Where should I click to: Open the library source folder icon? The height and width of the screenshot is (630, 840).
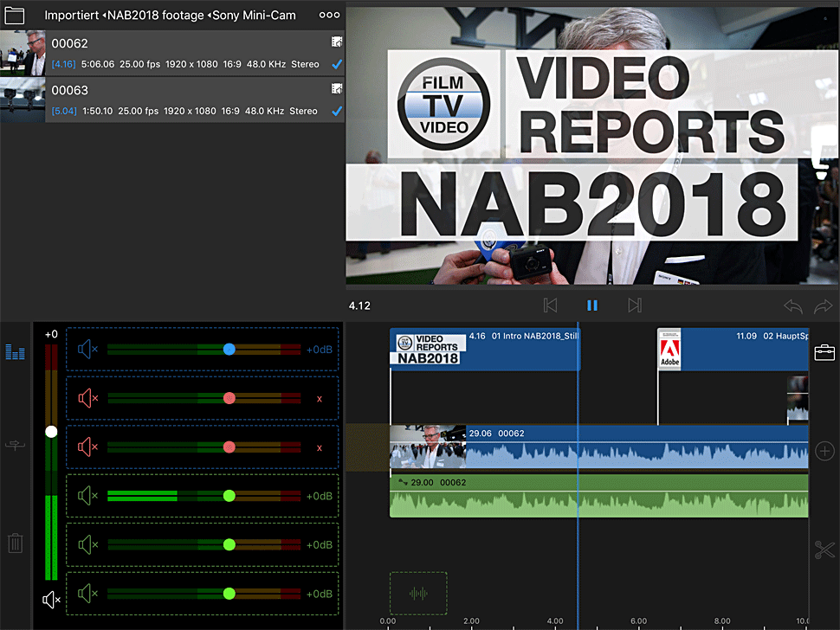(15, 16)
